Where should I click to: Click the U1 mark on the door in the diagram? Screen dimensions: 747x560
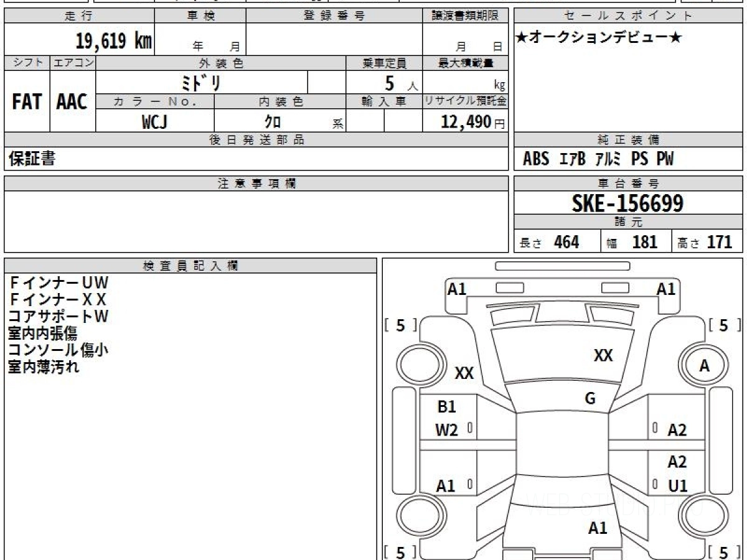tap(677, 486)
